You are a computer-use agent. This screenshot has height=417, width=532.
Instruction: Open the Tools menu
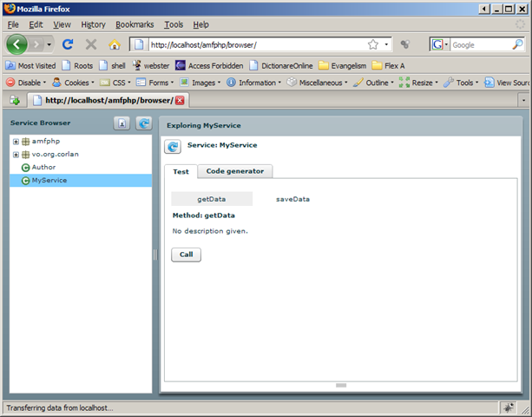tap(174, 25)
